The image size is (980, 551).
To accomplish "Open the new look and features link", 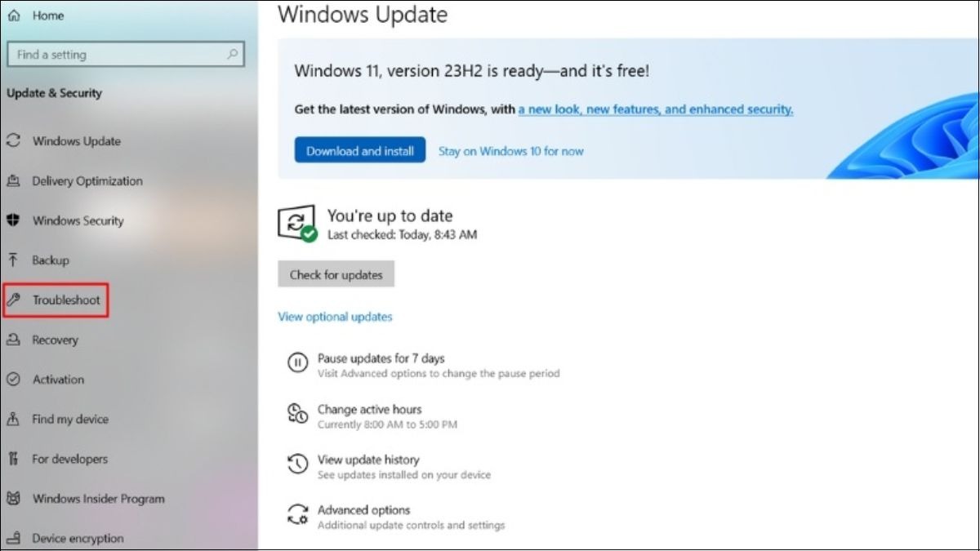I will pos(656,109).
